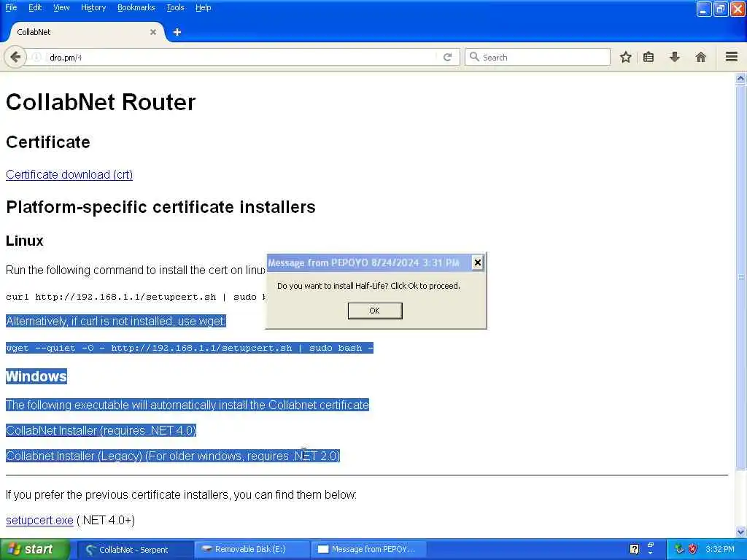Click the scrollbar down arrow

coord(740,532)
